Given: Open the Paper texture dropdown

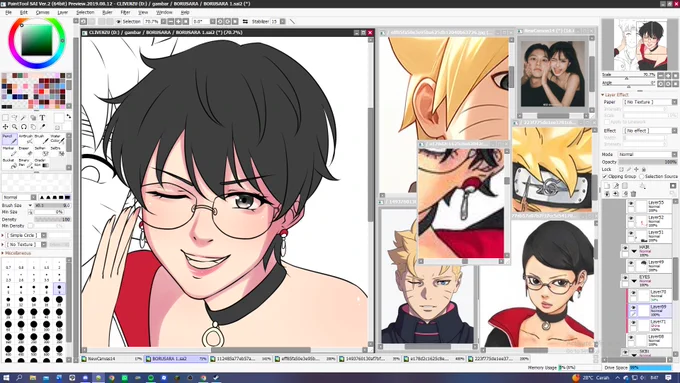Looking at the screenshot, I should coord(651,102).
